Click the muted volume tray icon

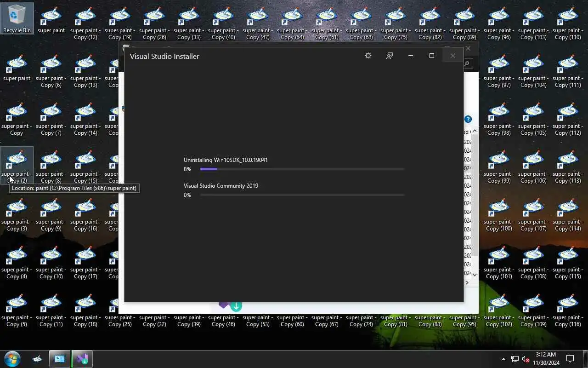tap(526, 359)
